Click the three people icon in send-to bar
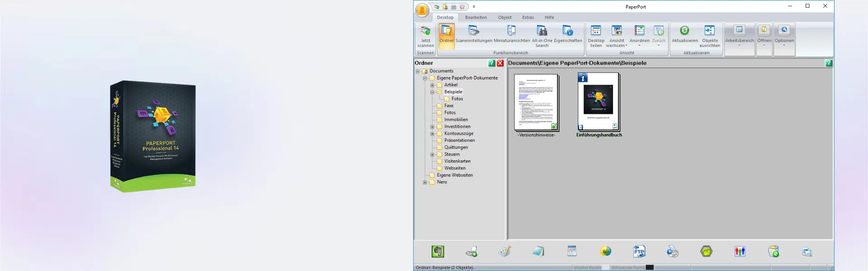The image size is (868, 271). [740, 252]
